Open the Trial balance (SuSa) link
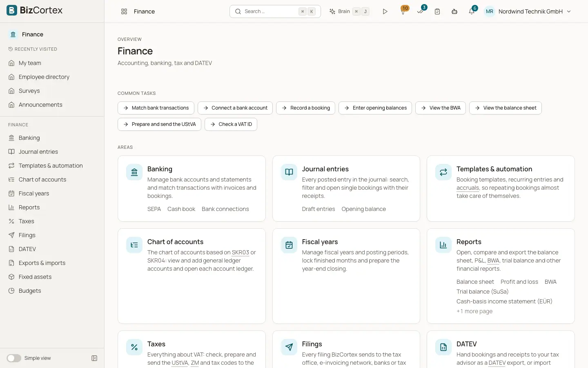 (482, 292)
